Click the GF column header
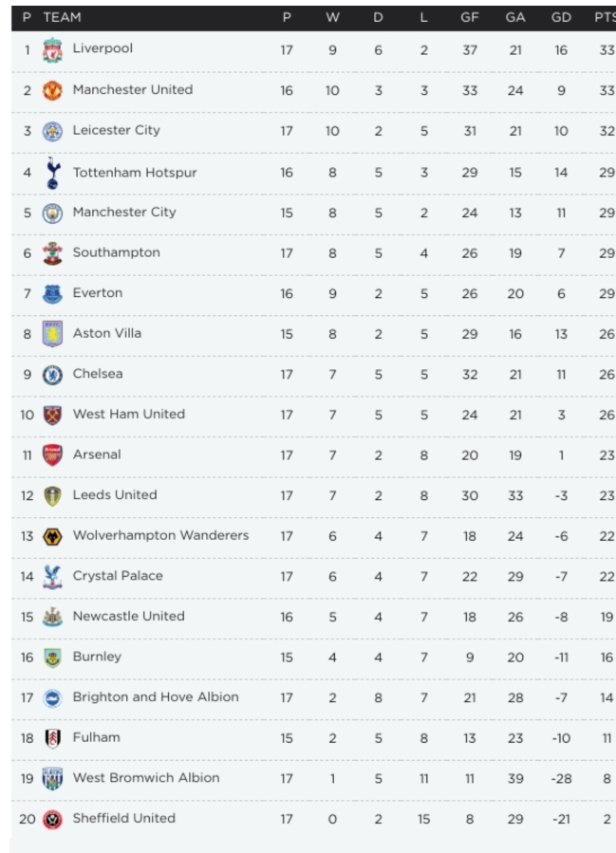This screenshot has height=853, width=616. tap(470, 17)
